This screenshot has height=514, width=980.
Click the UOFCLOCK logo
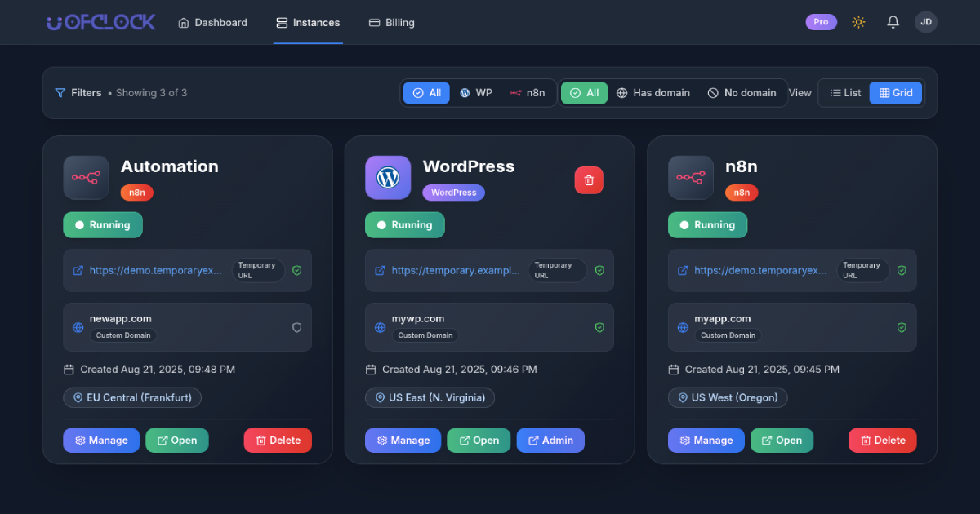click(x=100, y=22)
